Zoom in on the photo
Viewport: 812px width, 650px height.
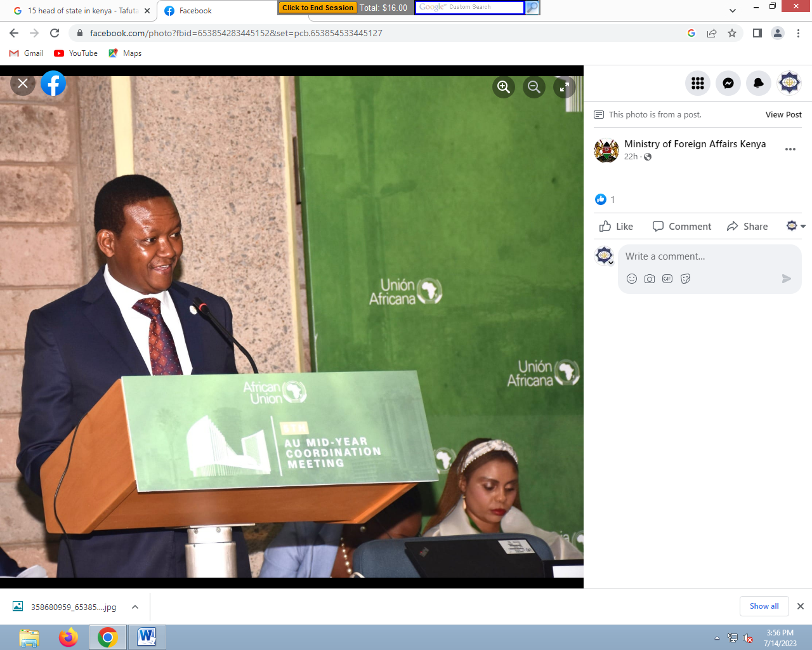504,87
